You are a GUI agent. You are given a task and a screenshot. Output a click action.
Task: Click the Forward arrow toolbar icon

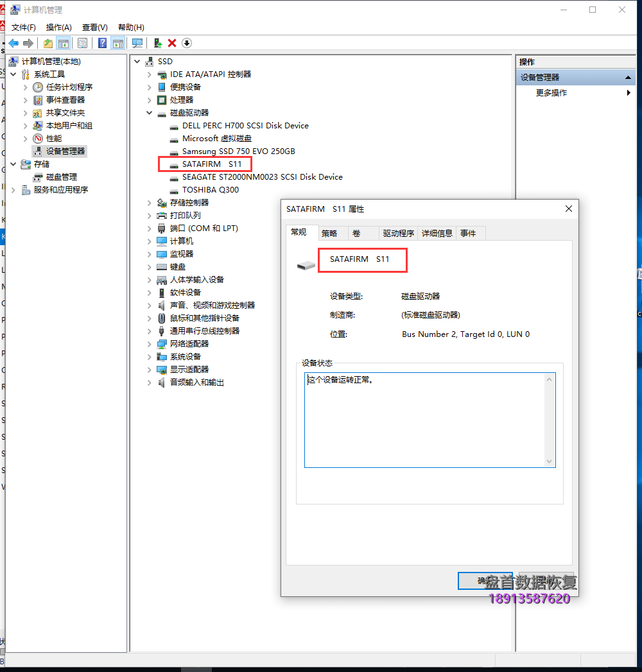(x=28, y=43)
